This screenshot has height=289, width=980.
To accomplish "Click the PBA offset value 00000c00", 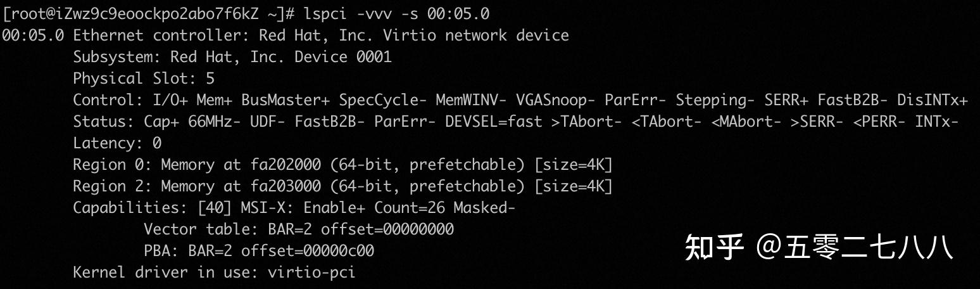I will (x=339, y=251).
